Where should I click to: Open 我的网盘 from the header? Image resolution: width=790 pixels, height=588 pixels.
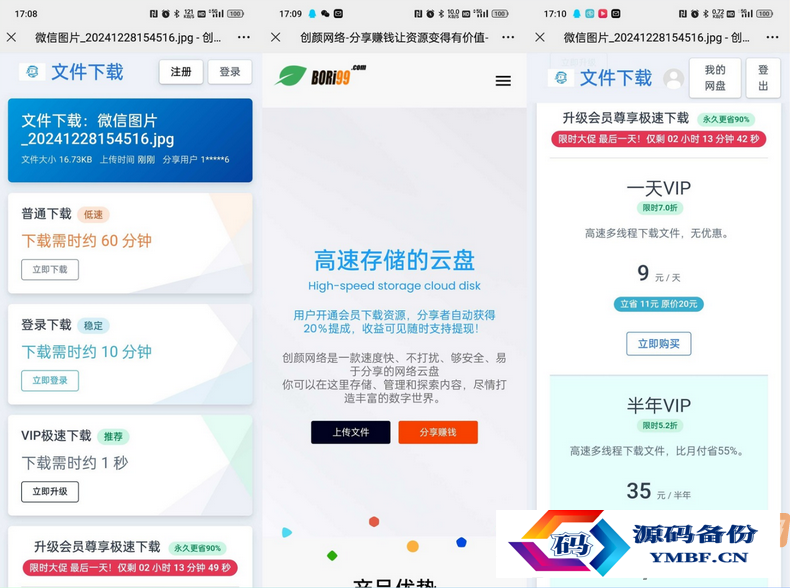click(715, 78)
